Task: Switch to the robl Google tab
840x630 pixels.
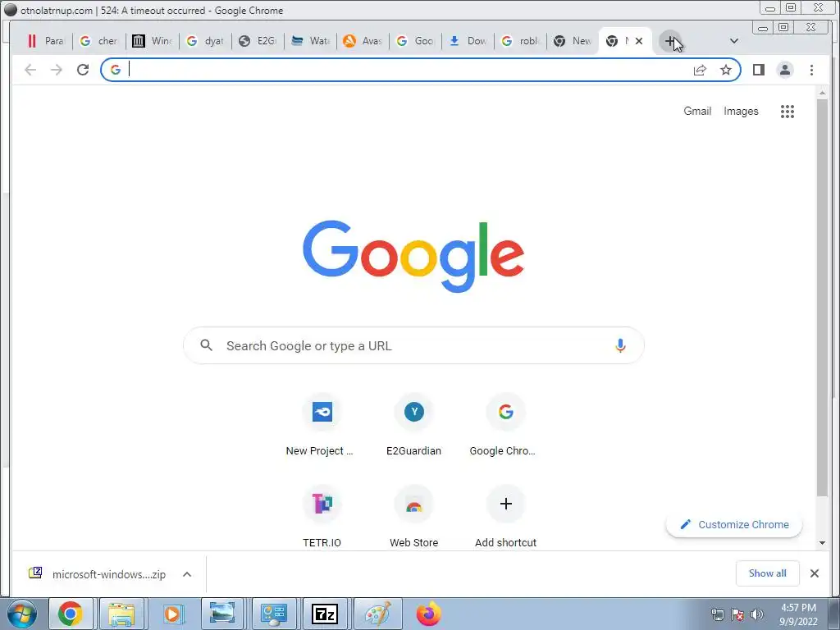Action: (x=520, y=41)
